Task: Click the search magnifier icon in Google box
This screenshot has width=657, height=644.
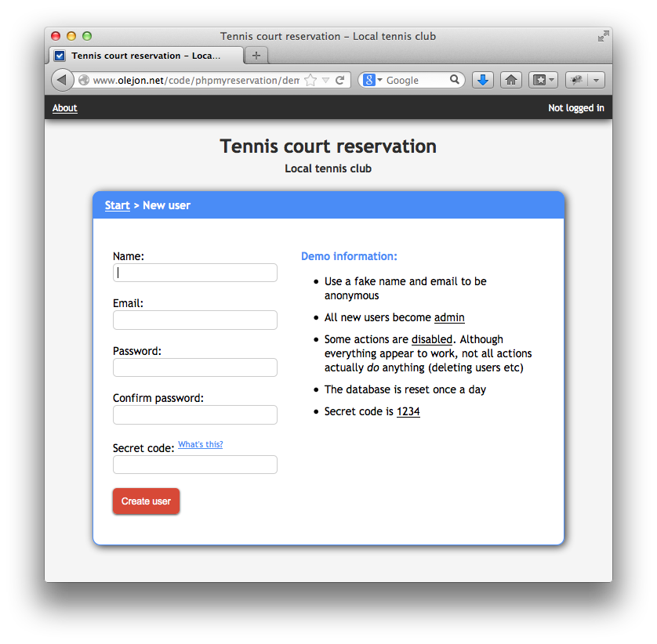Action: [455, 80]
